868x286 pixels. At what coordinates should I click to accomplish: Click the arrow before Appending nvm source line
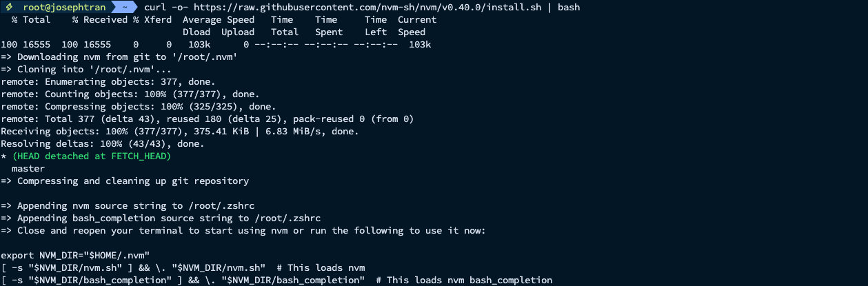pyautogui.click(x=7, y=206)
